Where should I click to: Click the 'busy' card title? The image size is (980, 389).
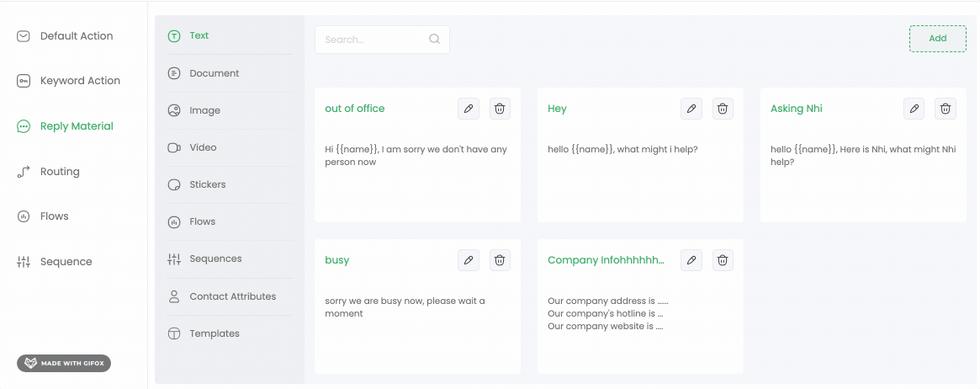coord(336,260)
